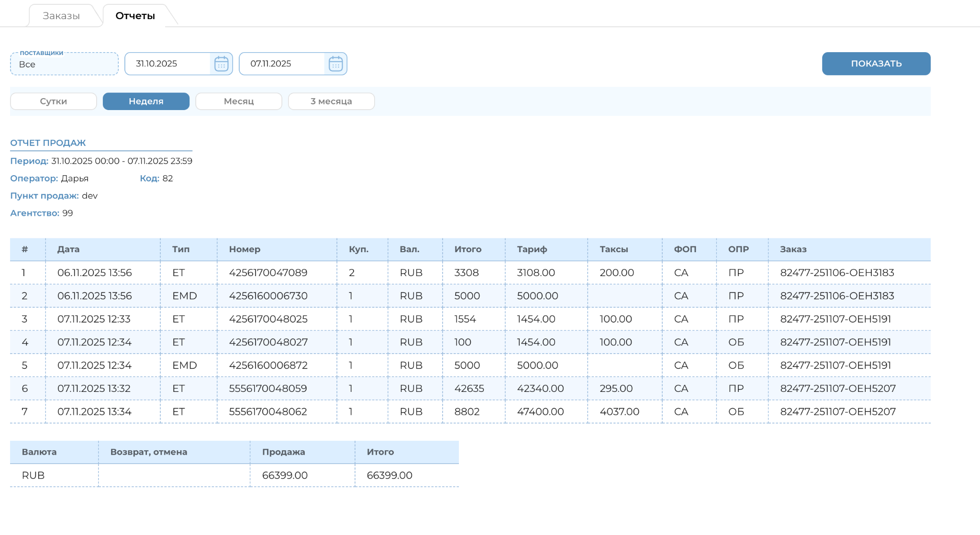The height and width of the screenshot is (535, 980).
Task: Click the end date input field
Action: tap(282, 63)
